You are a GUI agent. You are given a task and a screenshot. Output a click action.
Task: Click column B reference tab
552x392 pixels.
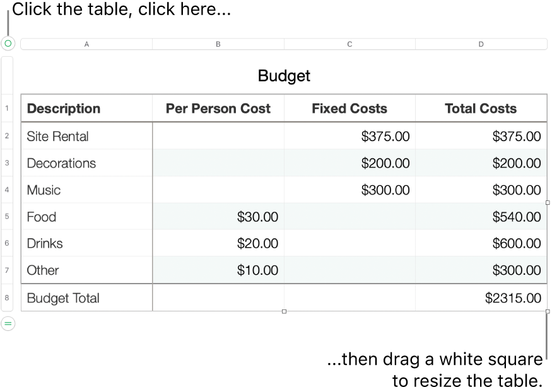tap(218, 44)
